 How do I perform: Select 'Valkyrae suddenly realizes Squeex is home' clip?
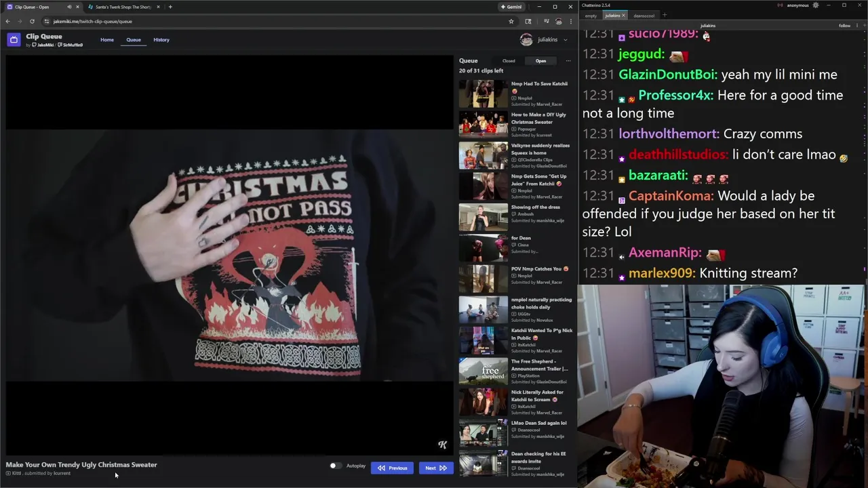click(517, 156)
